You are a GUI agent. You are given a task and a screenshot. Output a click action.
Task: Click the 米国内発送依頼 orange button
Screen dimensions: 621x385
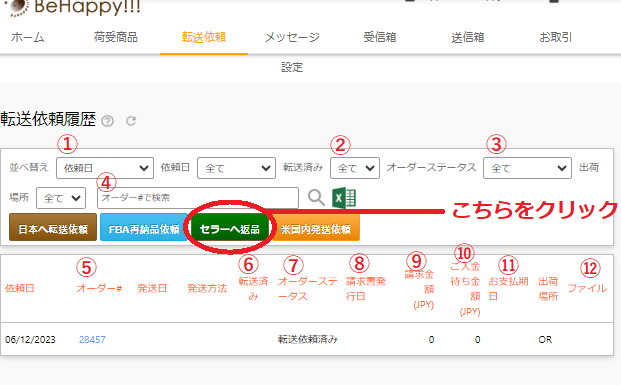point(316,228)
